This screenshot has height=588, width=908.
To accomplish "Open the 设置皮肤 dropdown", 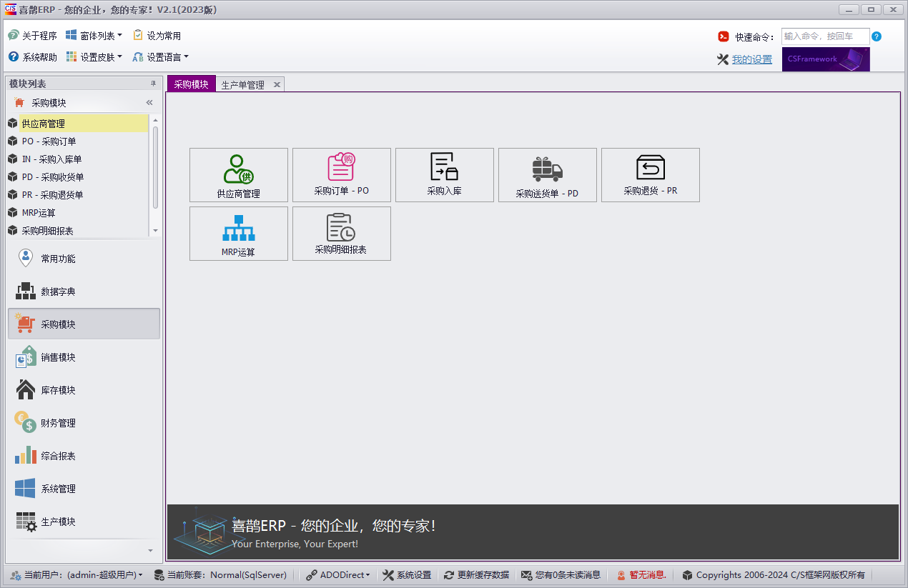I will point(94,56).
